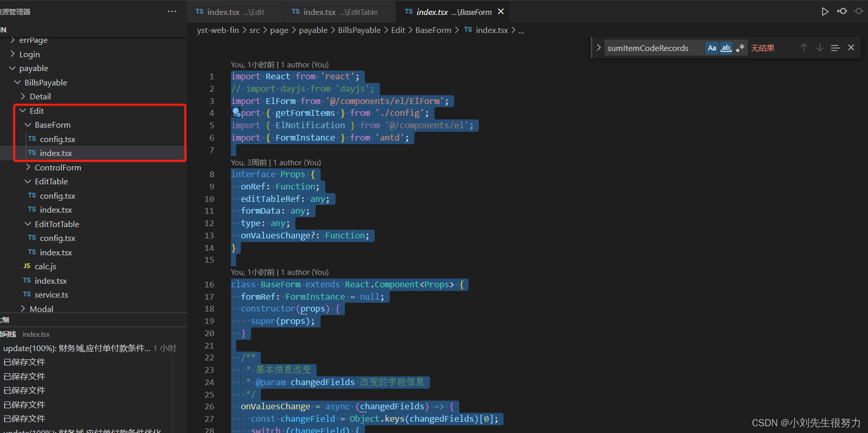
Task: Click code lens above class BaseForm
Action: coord(280,272)
